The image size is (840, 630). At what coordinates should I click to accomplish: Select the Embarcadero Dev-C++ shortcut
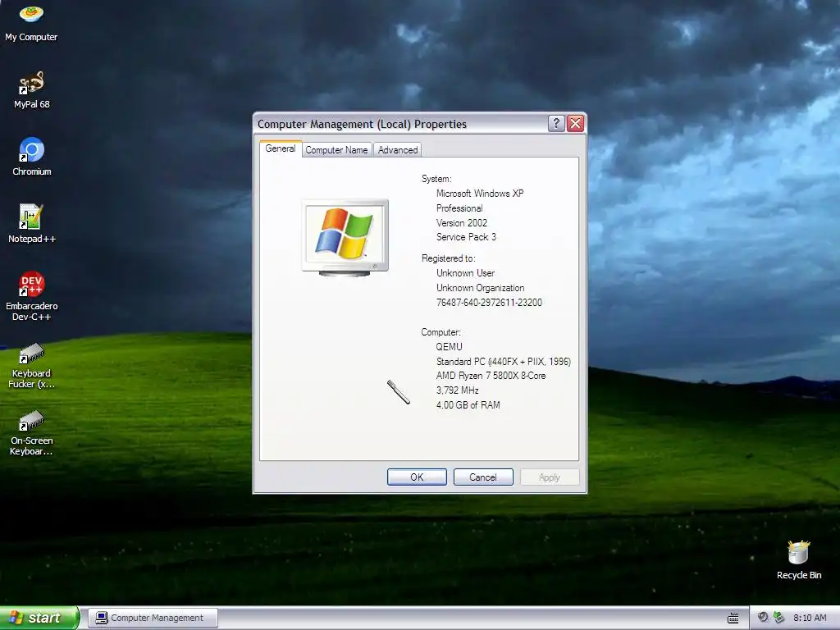click(32, 296)
